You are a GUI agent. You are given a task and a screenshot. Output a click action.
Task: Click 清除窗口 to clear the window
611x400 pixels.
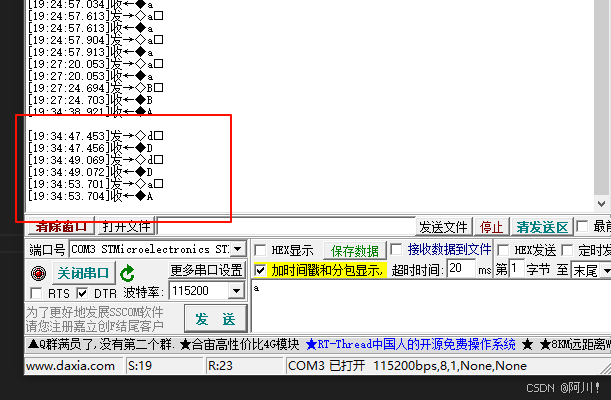[x=61, y=226]
